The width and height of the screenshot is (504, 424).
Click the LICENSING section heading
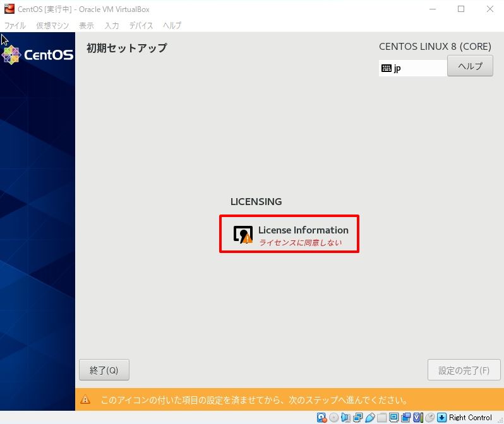click(256, 201)
